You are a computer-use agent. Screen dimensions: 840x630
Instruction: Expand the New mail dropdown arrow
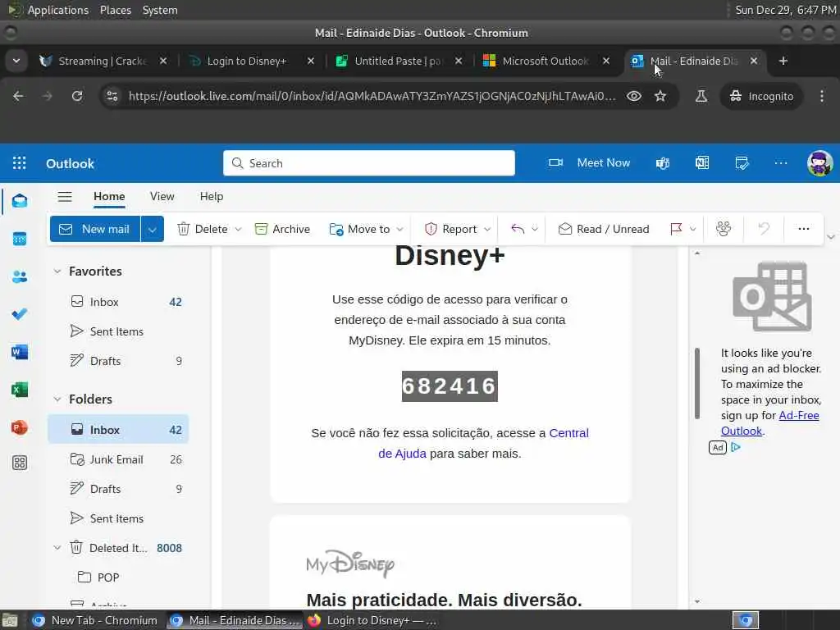tap(153, 230)
